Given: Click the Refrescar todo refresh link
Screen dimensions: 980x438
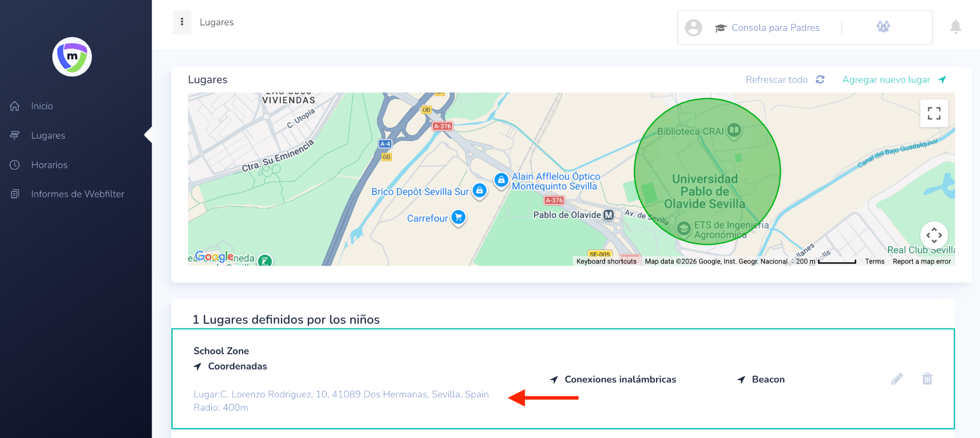Looking at the screenshot, I should pyautogui.click(x=784, y=80).
